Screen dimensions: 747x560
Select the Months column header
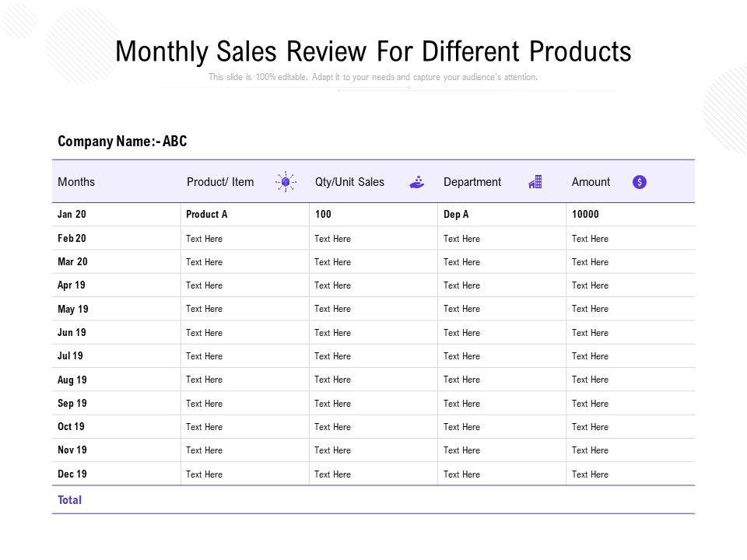pyautogui.click(x=76, y=182)
